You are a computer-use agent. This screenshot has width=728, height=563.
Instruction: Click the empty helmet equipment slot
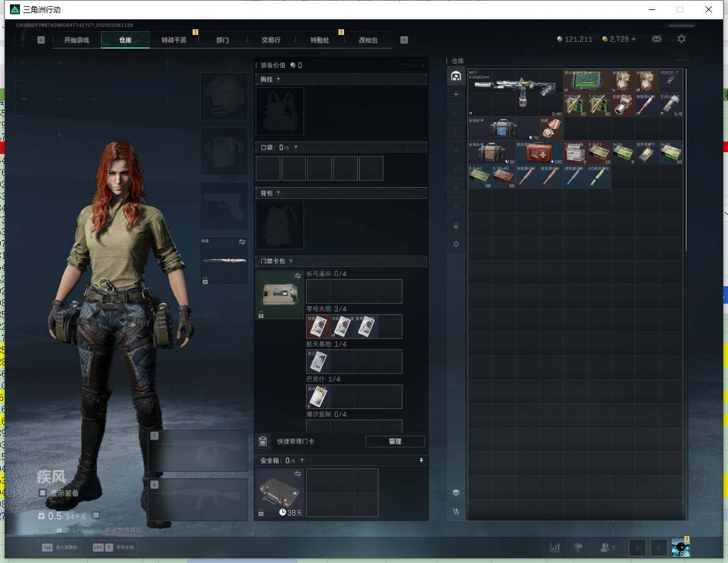click(x=224, y=96)
